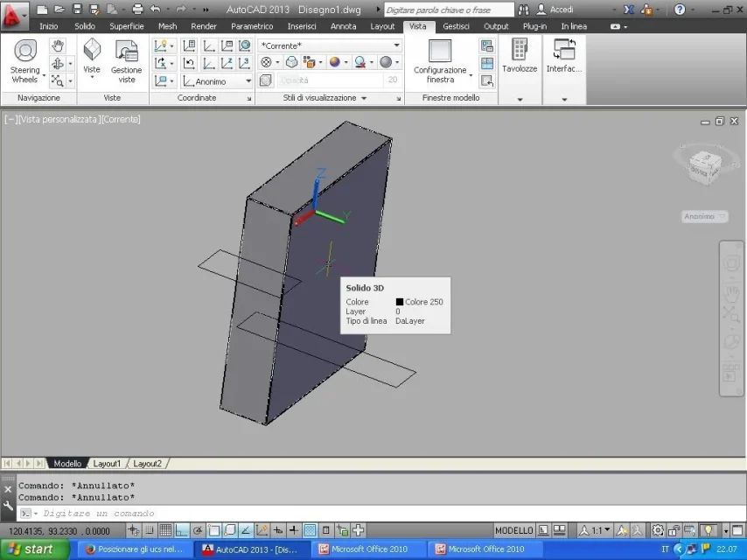Switch to Firefox Posizionare gli ucs taskbar button
This screenshot has height=560, width=747.
pos(135,549)
